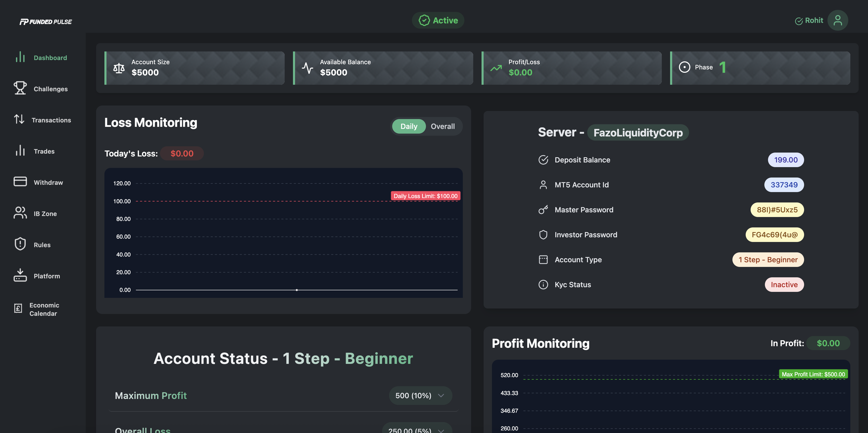Image resolution: width=868 pixels, height=433 pixels.
Task: Open Challenges via the trophy icon
Action: click(x=20, y=88)
